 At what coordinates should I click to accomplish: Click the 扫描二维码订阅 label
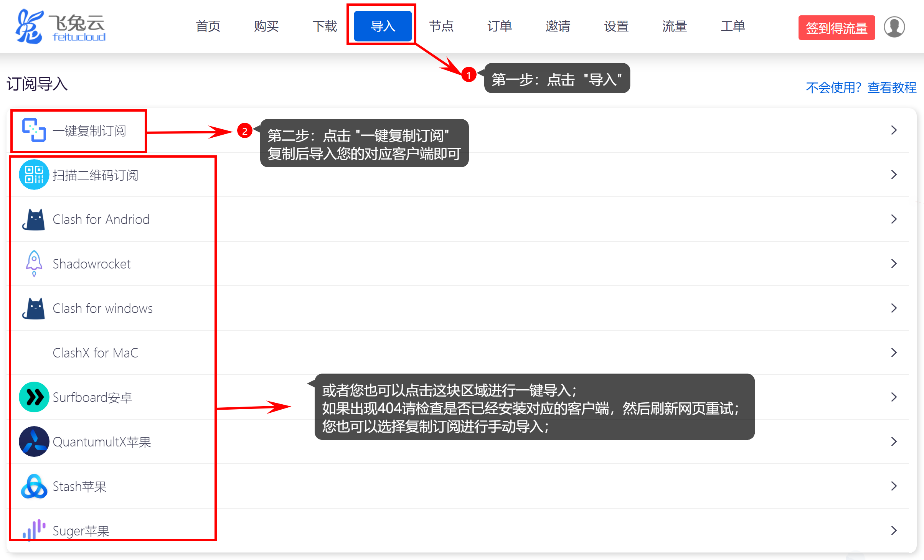pos(96,175)
